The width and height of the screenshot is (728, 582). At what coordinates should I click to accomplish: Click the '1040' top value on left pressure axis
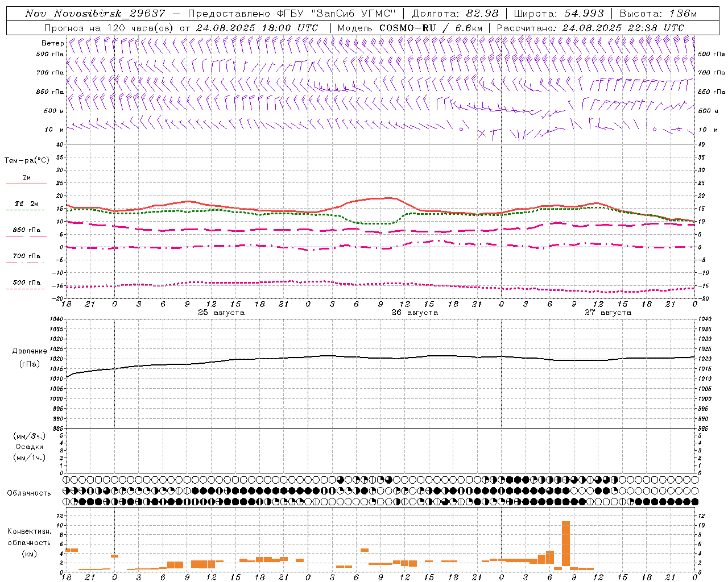click(x=56, y=319)
